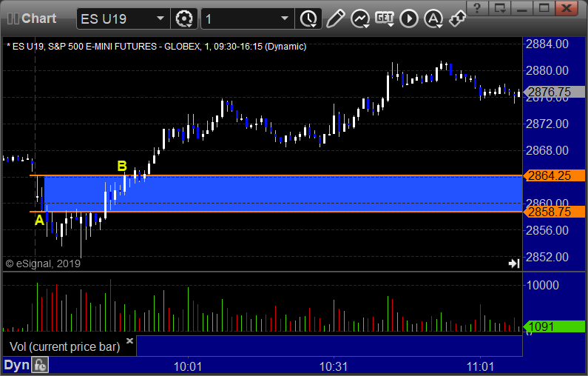Click the 2880.00 price axis label
The height and width of the screenshot is (376, 588).
point(547,70)
